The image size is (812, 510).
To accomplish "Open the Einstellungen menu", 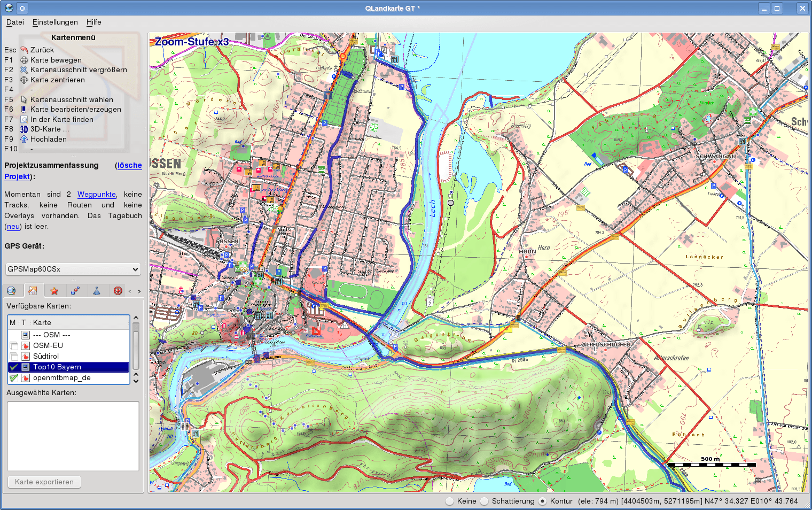I will (55, 22).
